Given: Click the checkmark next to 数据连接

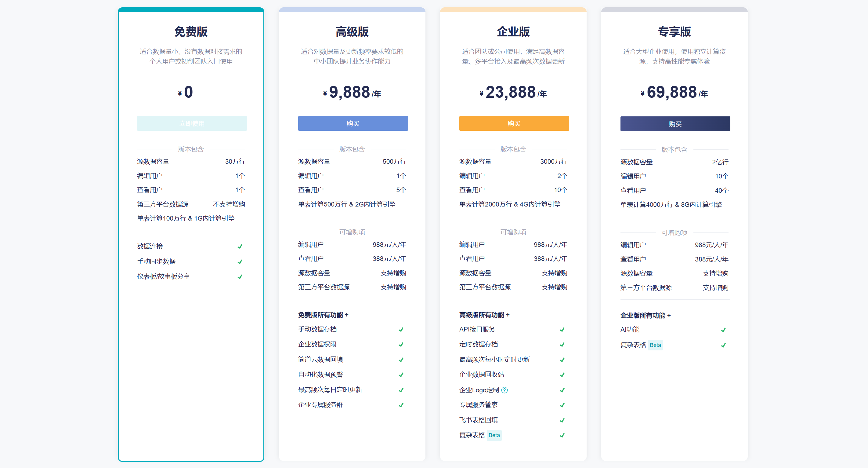Looking at the screenshot, I should tap(240, 247).
